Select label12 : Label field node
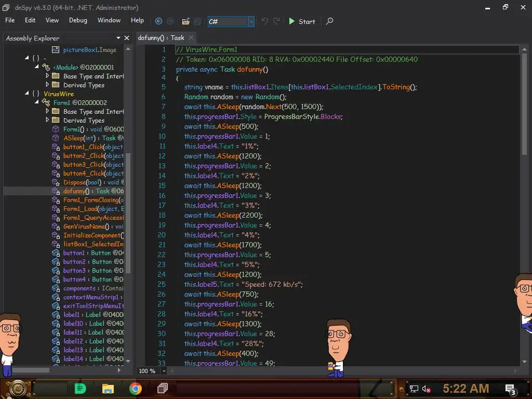 (x=94, y=341)
